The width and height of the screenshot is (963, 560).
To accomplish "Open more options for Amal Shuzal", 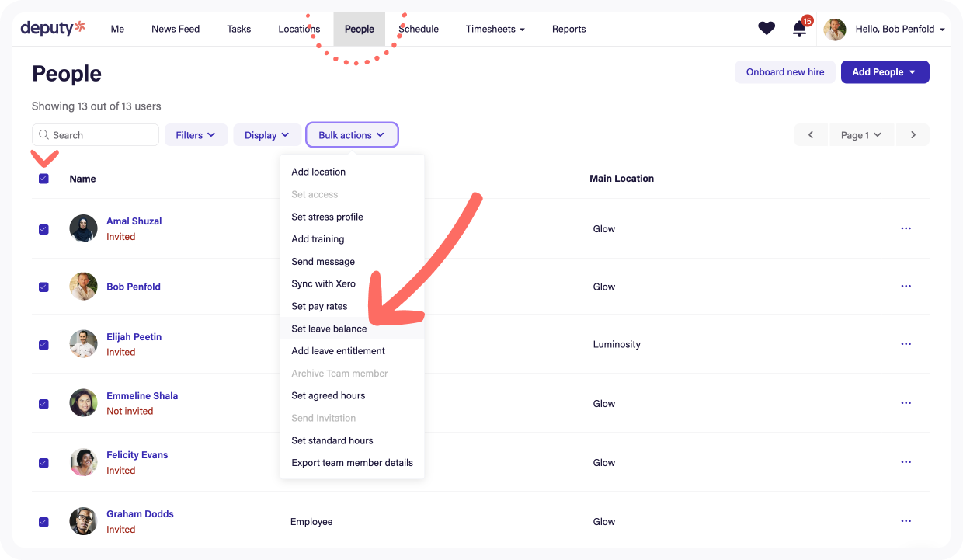I will pos(906,229).
